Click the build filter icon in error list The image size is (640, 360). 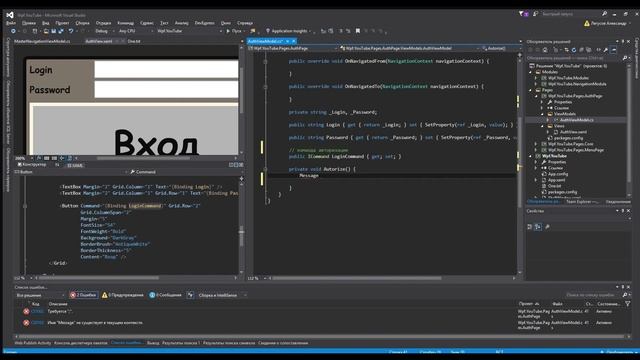pyautogui.click(x=190, y=295)
